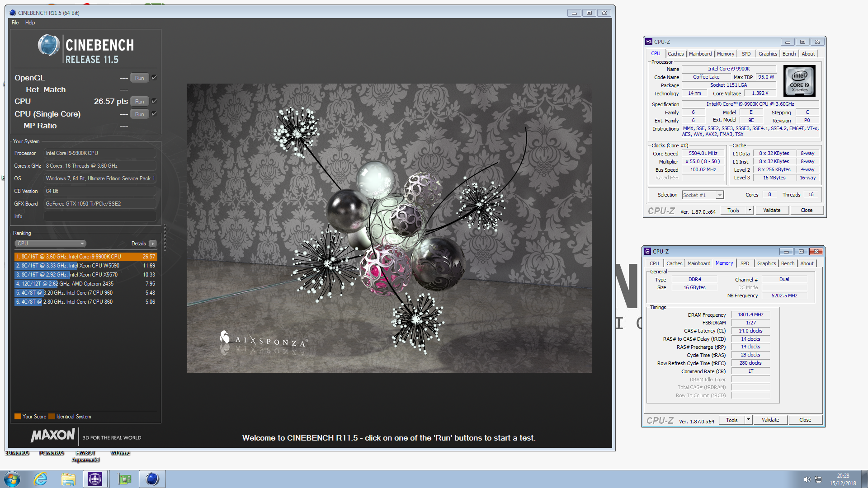
Task: Click the DRAM Frequency 1801.4 MHz value
Action: pos(750,315)
